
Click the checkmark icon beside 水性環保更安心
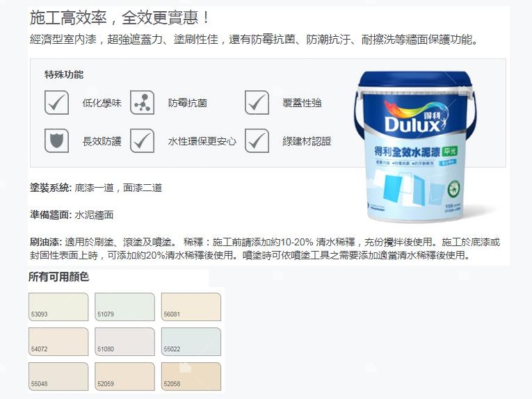pos(142,140)
